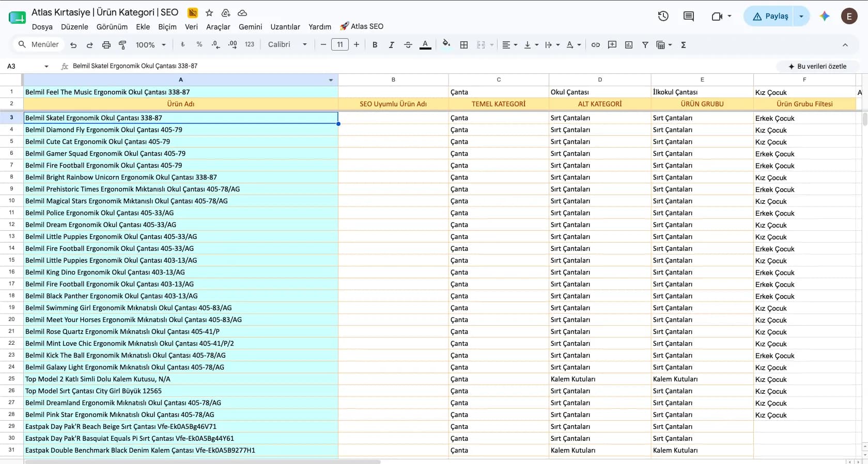Select the column D header
Viewport: 868px width, 464px height.
coord(600,80)
